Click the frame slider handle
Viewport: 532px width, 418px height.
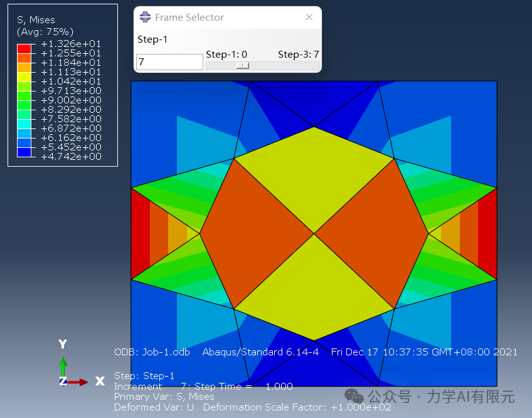[243, 65]
